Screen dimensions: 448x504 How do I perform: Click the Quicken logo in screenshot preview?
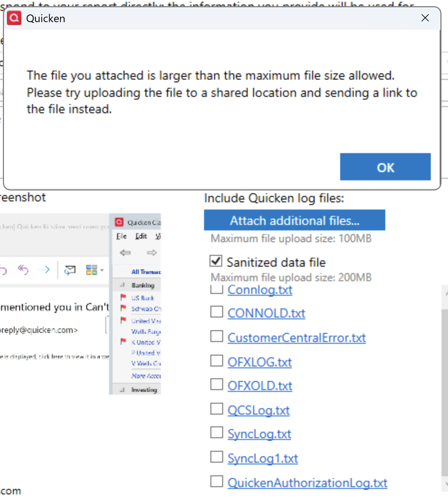pos(119,222)
